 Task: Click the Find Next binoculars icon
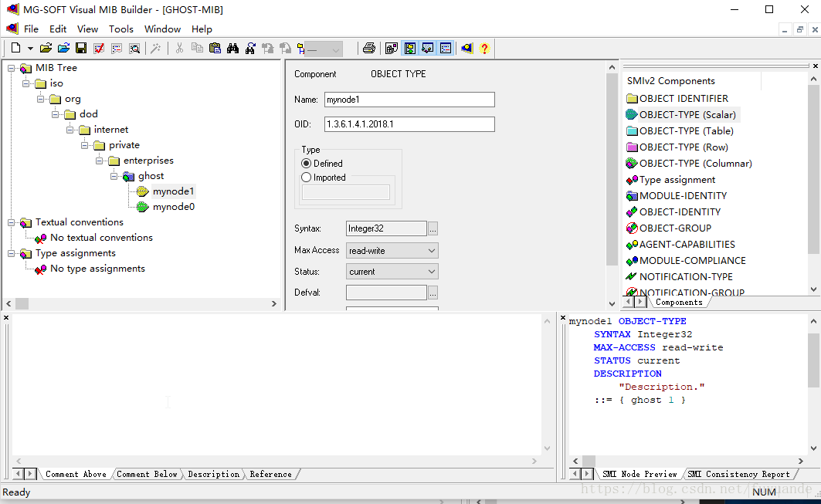click(x=250, y=48)
